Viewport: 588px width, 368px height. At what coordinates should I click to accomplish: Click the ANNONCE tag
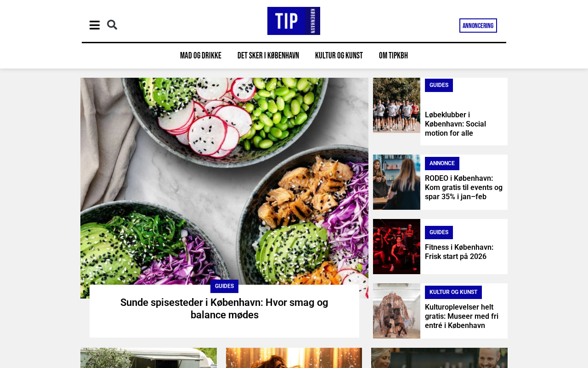pyautogui.click(x=442, y=163)
